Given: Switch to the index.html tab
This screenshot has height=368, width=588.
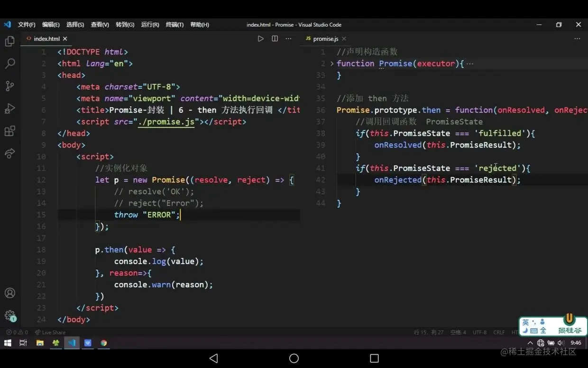Looking at the screenshot, I should (x=46, y=38).
